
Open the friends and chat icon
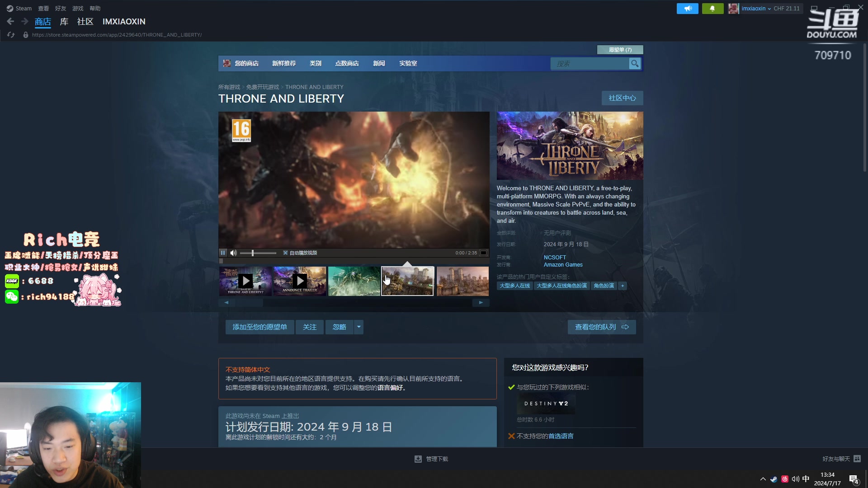point(857,459)
